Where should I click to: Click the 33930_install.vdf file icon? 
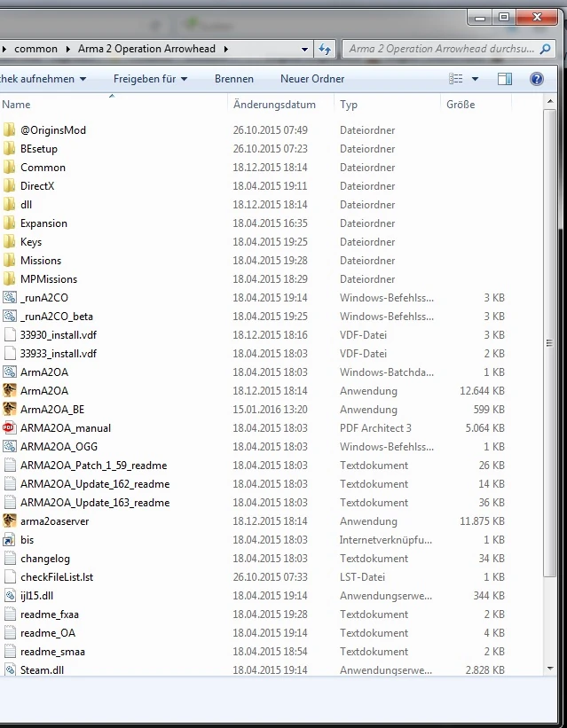[9, 335]
